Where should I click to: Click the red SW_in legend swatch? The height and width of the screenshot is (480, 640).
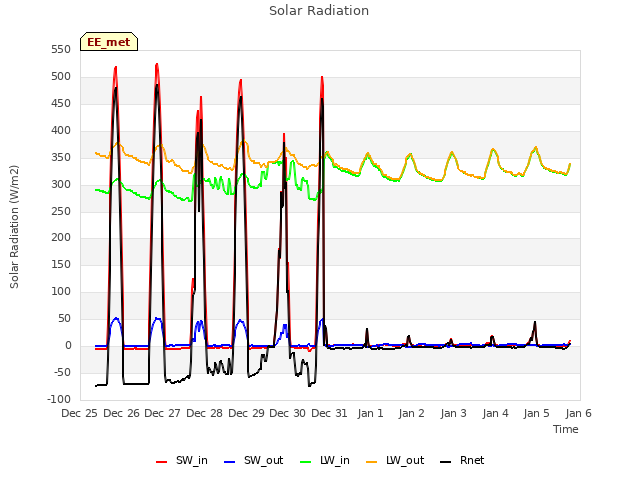pyautogui.click(x=162, y=462)
